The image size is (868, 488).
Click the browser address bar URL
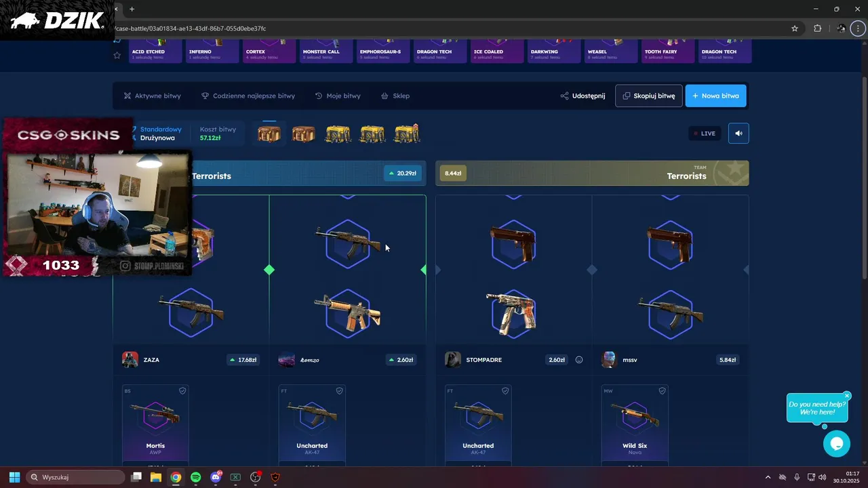191,28
